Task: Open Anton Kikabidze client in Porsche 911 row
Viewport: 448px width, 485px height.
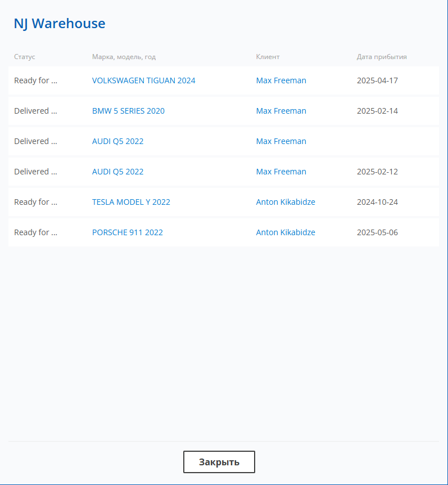Action: tap(286, 232)
